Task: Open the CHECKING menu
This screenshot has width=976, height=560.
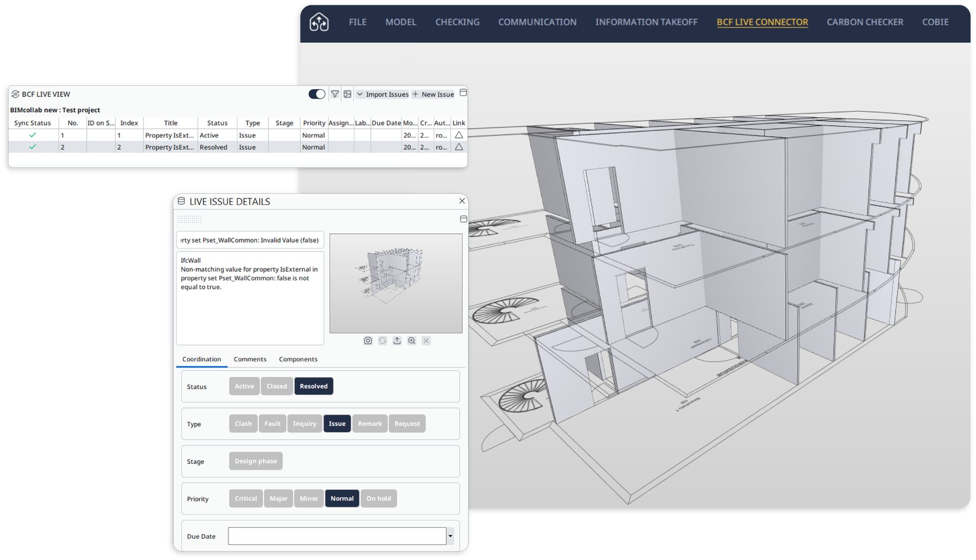Action: (x=457, y=22)
